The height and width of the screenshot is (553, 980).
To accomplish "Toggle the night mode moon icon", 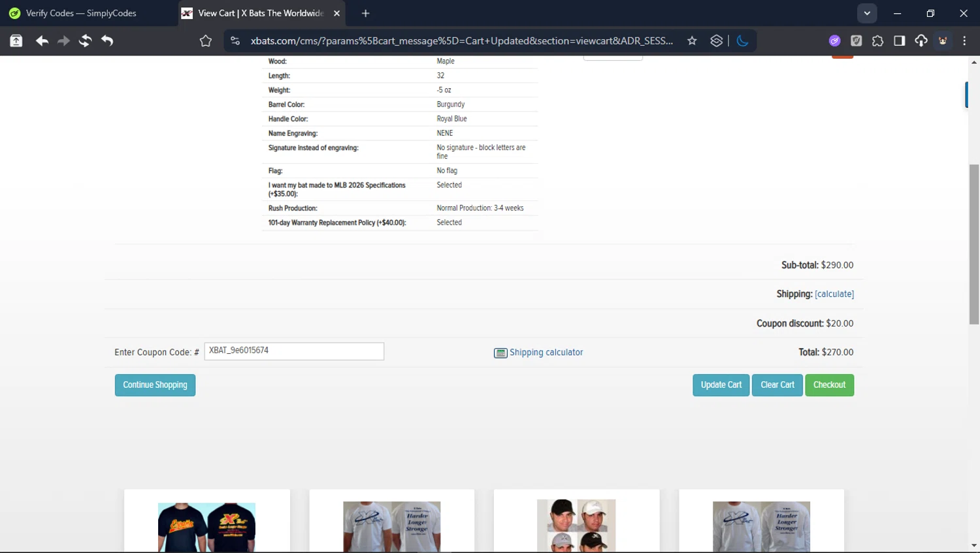I will [742, 41].
